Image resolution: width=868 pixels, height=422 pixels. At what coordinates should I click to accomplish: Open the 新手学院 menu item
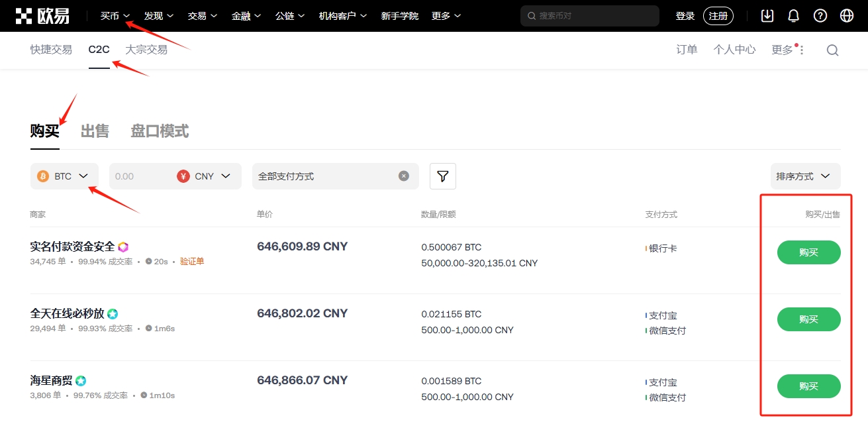400,15
